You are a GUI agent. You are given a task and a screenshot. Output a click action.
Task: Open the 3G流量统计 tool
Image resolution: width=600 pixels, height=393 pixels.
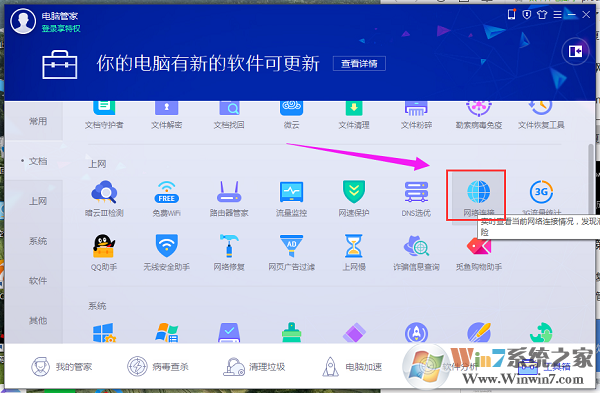tap(541, 198)
